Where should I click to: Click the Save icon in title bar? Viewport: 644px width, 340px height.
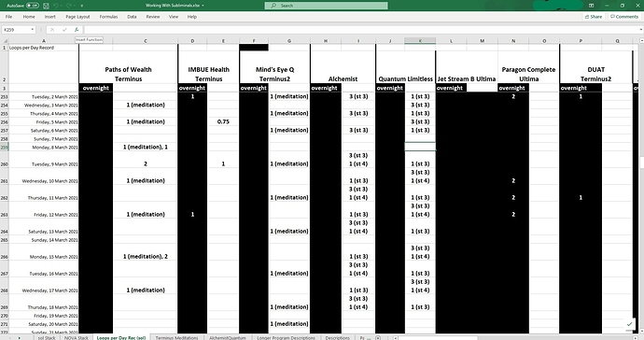coord(47,6)
